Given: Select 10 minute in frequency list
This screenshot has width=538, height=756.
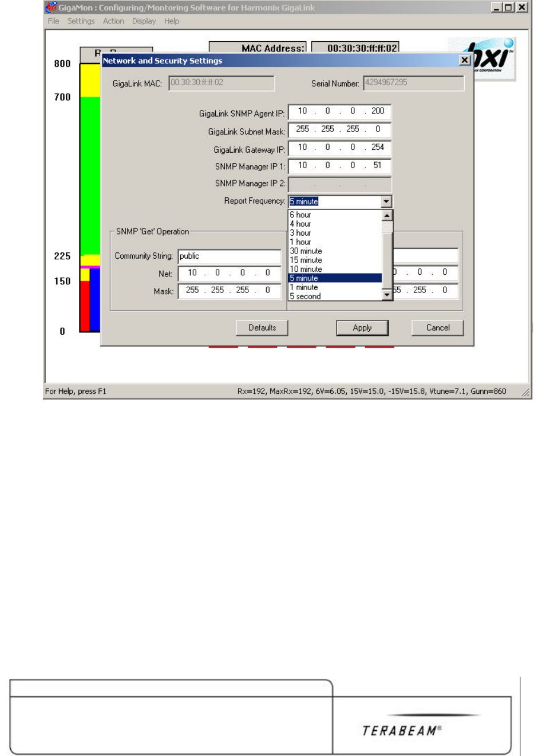Looking at the screenshot, I should pyautogui.click(x=335, y=269).
